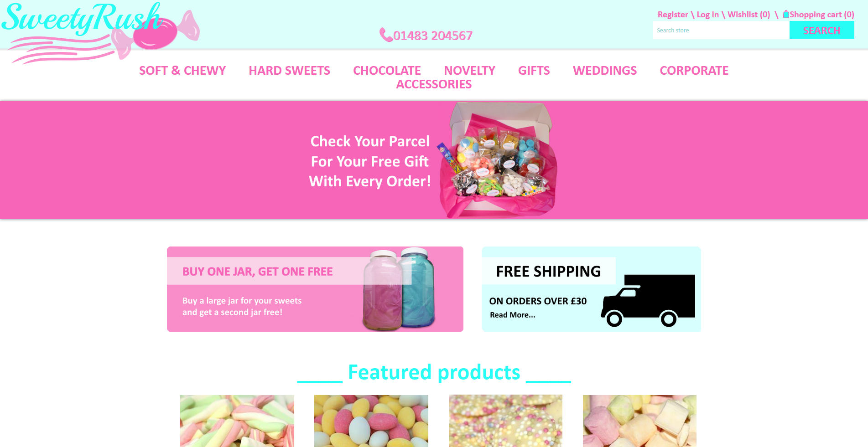Go to the Accessories category
Image resolution: width=868 pixels, height=447 pixels.
coord(434,84)
